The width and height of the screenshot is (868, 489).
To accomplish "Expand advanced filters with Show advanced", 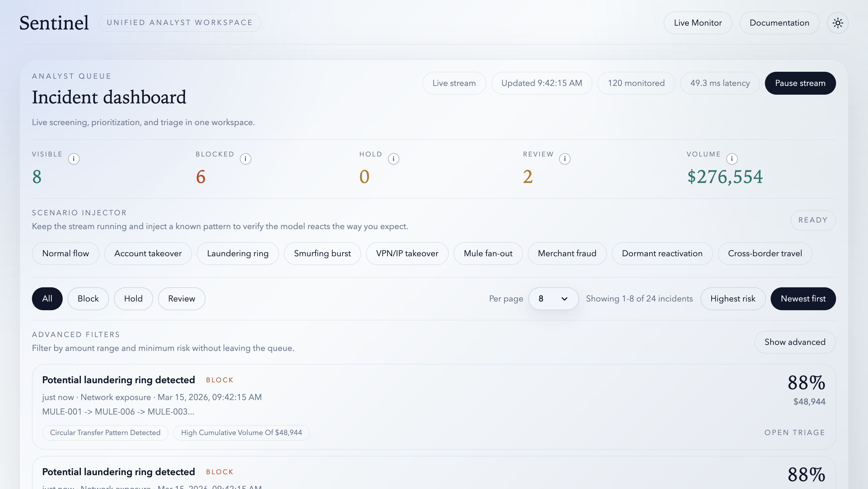I will coord(794,342).
